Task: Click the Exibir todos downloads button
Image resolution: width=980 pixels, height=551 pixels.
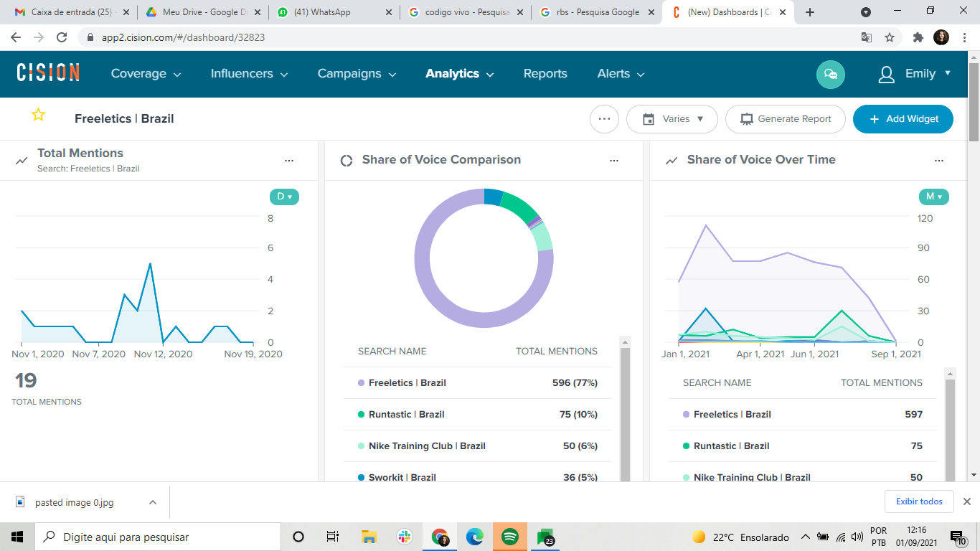Action: [x=919, y=501]
